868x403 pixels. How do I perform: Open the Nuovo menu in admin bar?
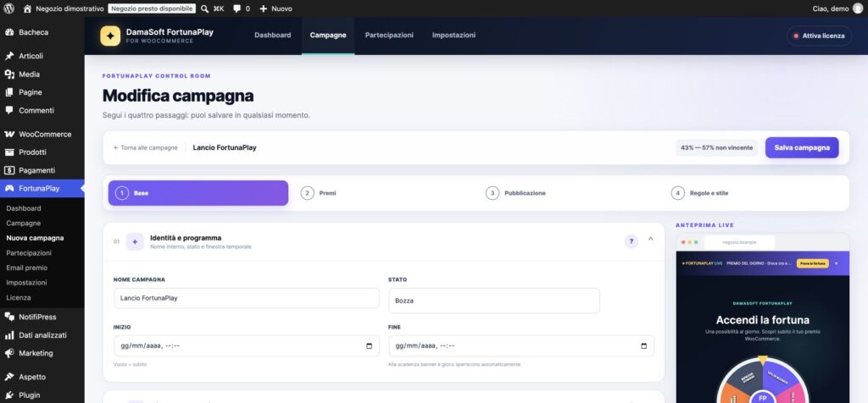pos(275,8)
